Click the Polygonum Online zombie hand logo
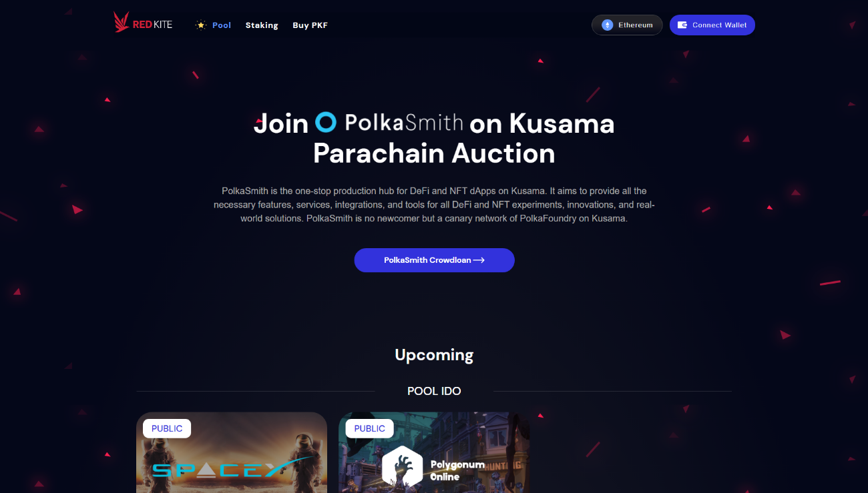Screen dimensions: 868x493 coord(402,466)
